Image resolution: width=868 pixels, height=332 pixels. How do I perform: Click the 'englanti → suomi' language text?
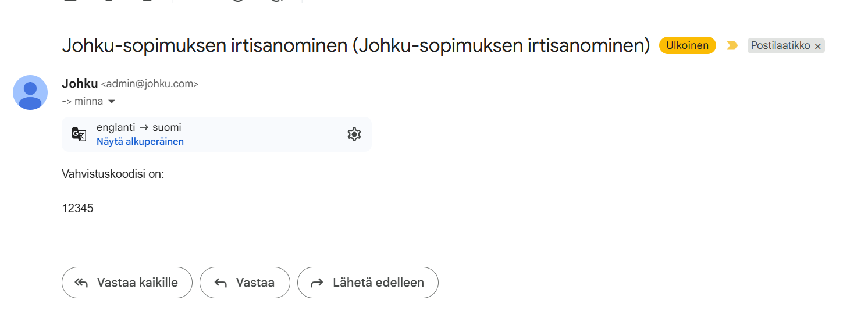(x=139, y=127)
